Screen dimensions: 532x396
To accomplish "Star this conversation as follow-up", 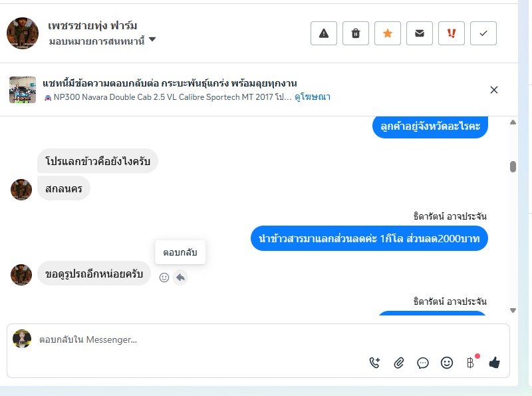I will pos(388,33).
